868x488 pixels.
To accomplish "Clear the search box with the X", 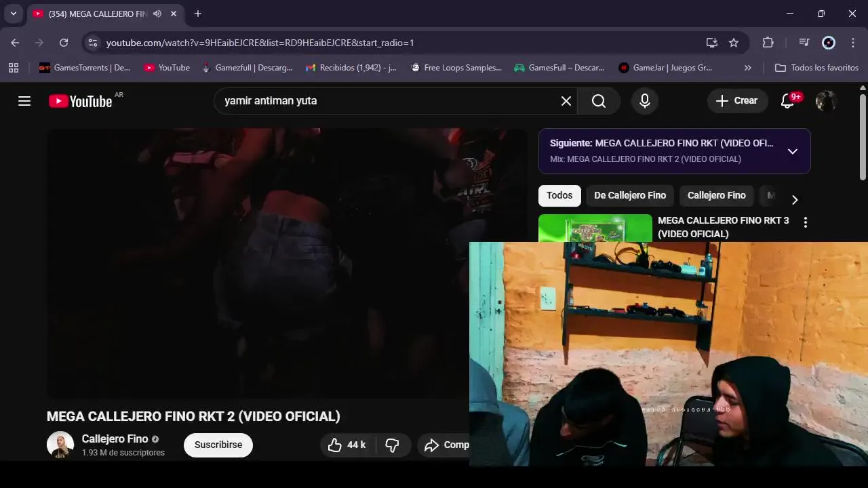I will pyautogui.click(x=566, y=101).
